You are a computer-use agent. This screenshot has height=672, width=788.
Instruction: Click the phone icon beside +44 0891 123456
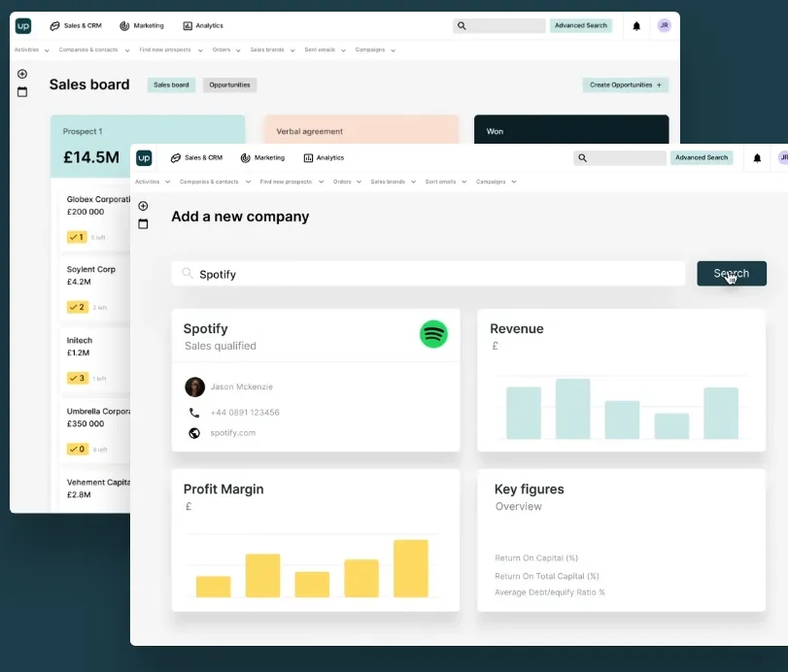(x=194, y=413)
